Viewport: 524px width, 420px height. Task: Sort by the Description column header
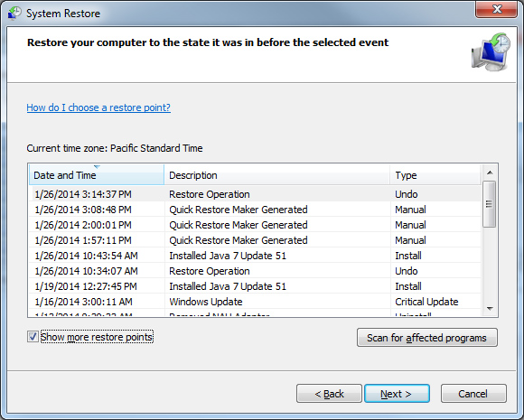(277, 174)
